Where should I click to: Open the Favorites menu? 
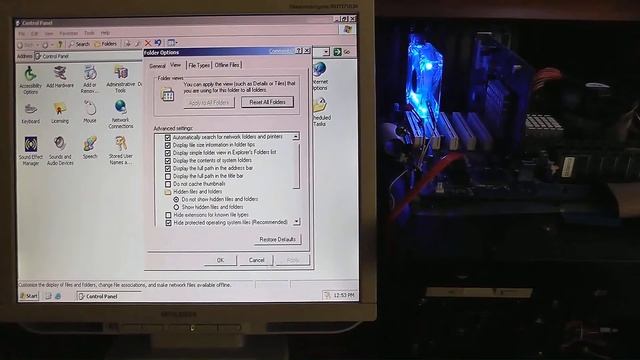pos(69,33)
